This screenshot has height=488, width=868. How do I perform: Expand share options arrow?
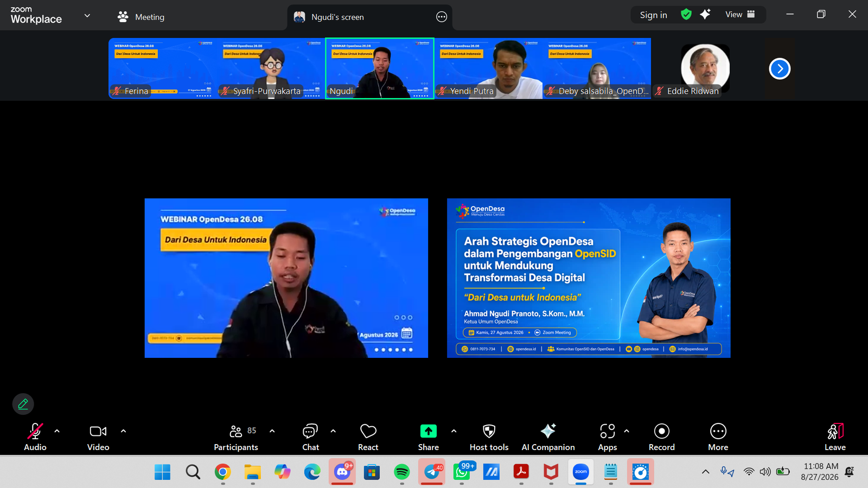coord(454,431)
